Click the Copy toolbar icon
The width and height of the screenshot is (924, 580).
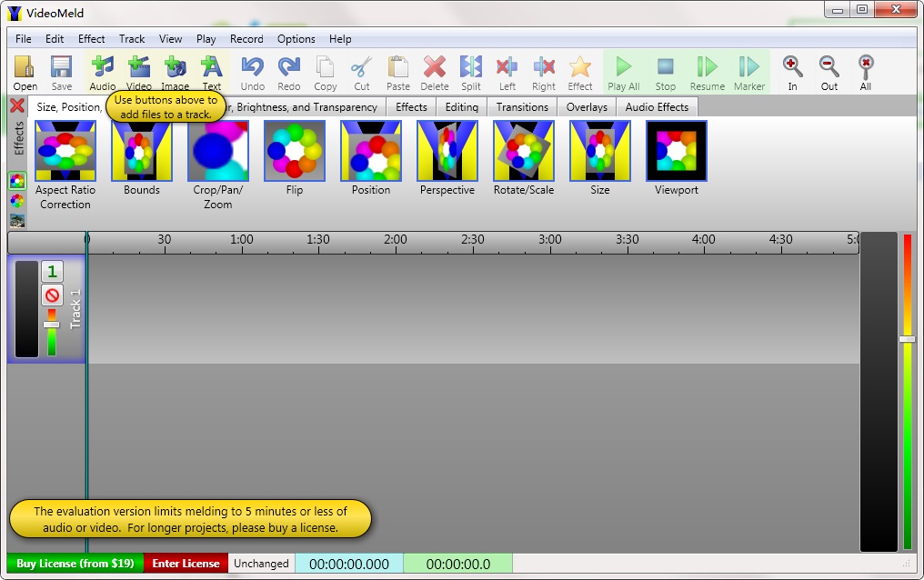(326, 73)
